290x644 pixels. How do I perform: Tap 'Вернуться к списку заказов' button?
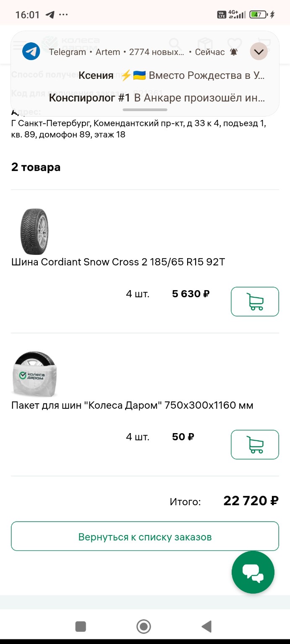click(145, 536)
